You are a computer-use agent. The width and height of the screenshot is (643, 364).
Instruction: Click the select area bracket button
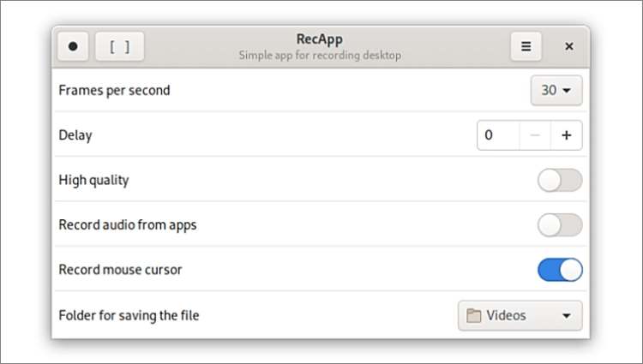(119, 47)
